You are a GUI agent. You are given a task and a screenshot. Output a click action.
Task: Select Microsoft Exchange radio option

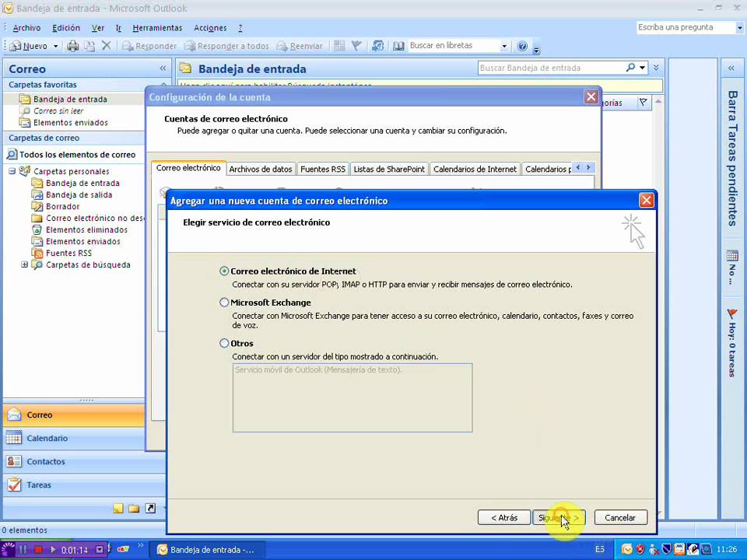(224, 303)
